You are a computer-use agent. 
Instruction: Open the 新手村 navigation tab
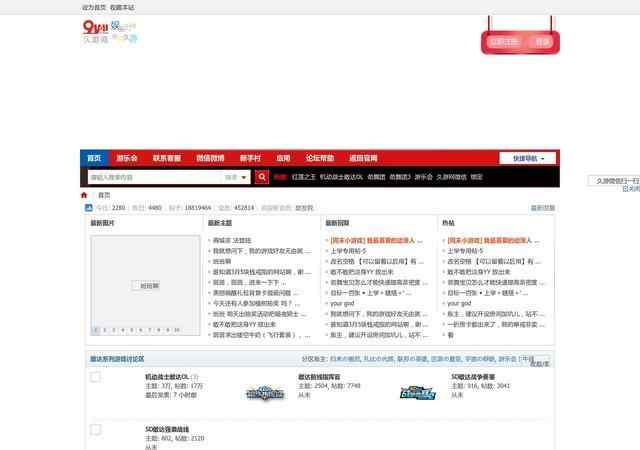point(250,158)
